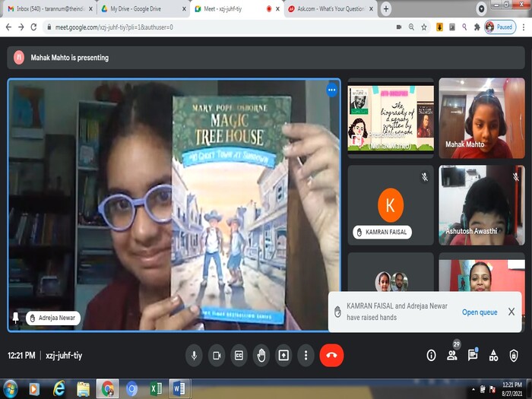The width and height of the screenshot is (532, 399).
Task: Lower or raise hand button
Action: tap(261, 356)
